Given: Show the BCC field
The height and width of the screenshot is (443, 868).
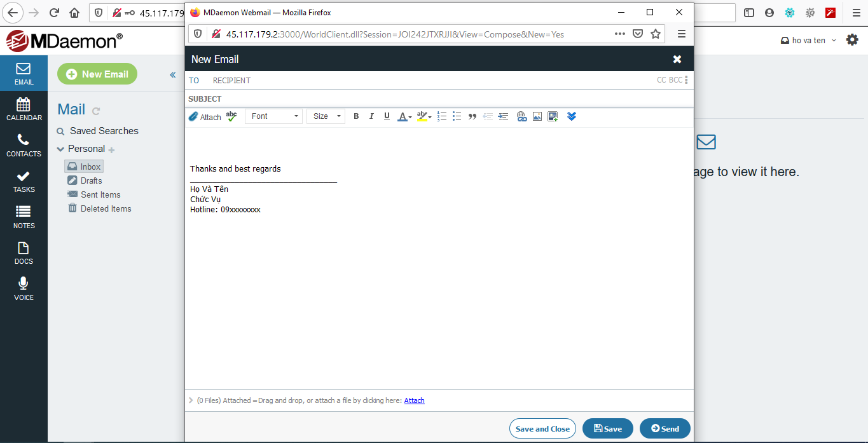Looking at the screenshot, I should point(675,80).
